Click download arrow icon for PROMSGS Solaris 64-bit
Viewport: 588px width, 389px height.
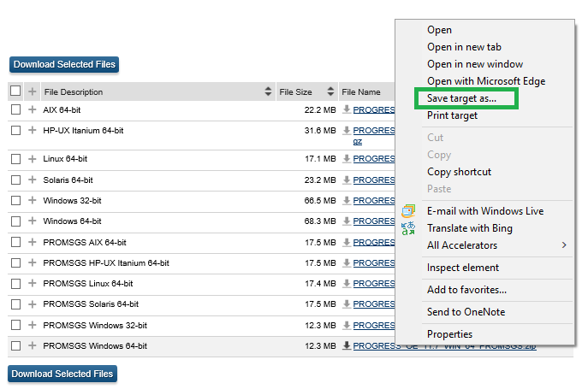[x=347, y=304]
